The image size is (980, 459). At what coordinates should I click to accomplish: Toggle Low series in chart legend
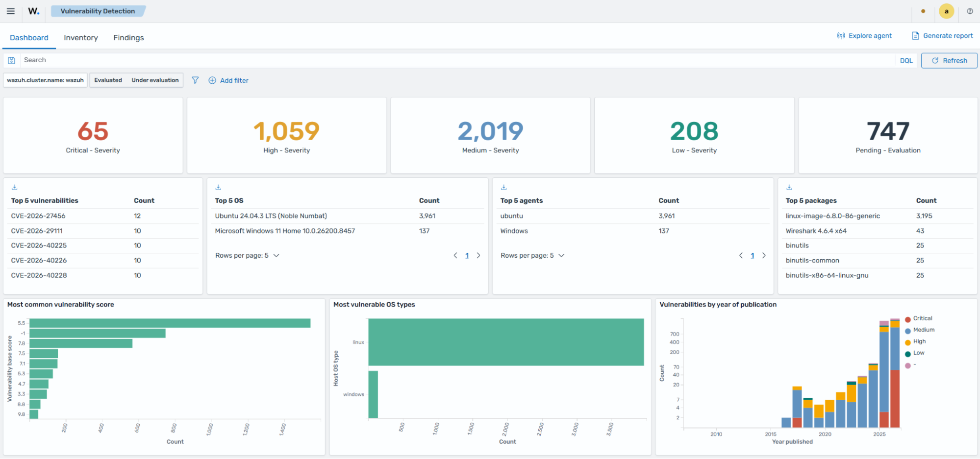(915, 353)
